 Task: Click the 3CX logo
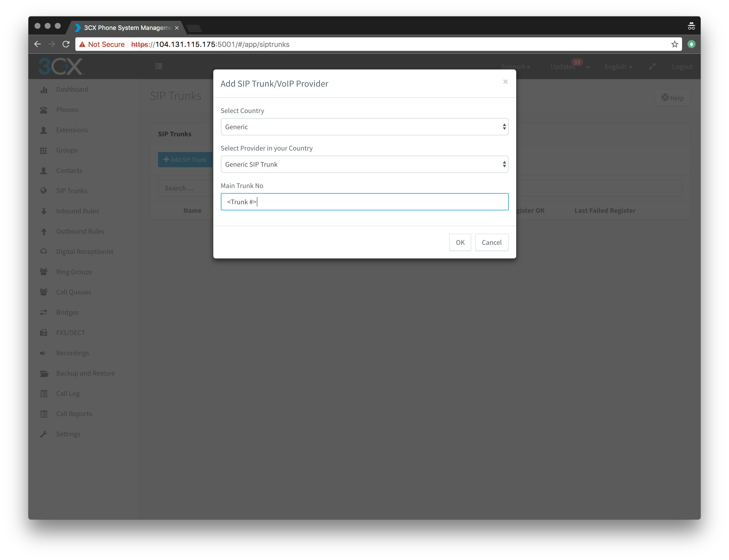(61, 66)
